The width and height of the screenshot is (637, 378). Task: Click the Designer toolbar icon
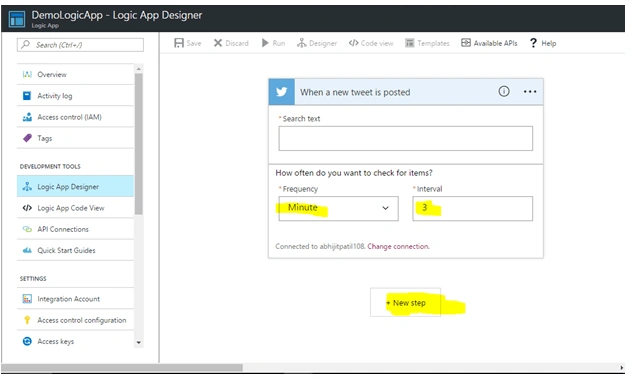301,43
